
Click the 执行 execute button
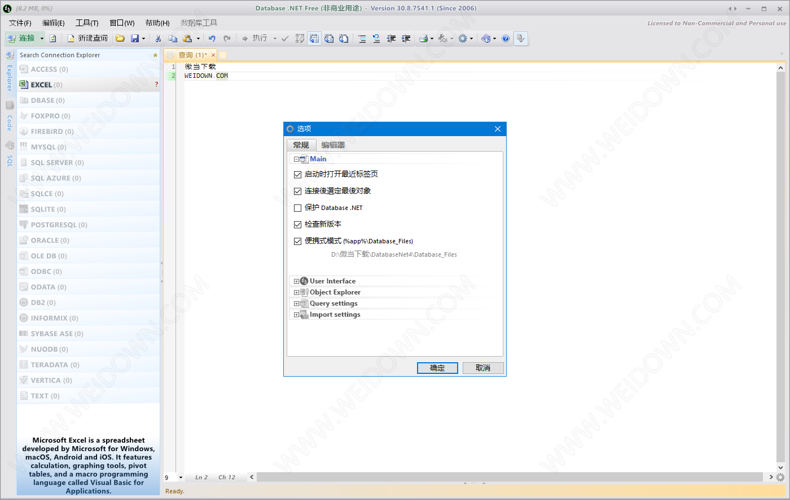coord(255,38)
